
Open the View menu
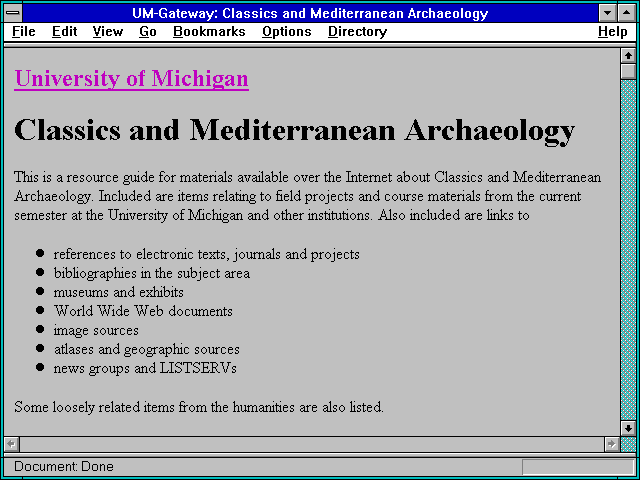pyautogui.click(x=107, y=31)
